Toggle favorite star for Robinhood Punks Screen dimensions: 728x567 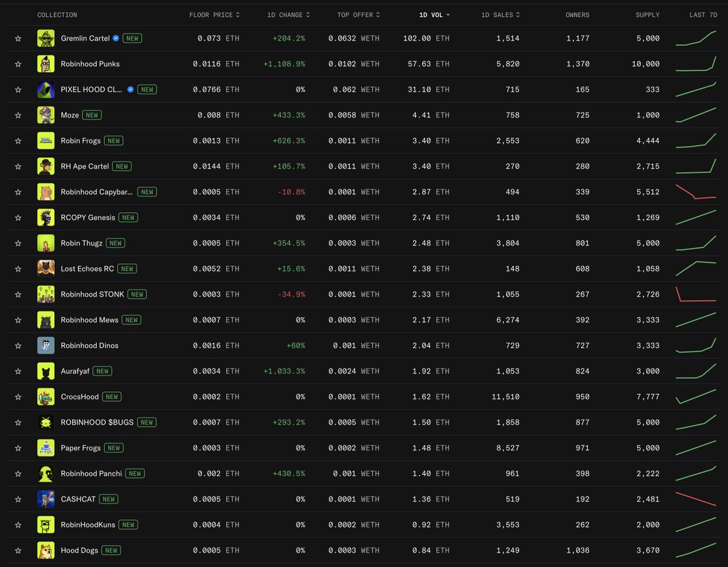coord(18,64)
